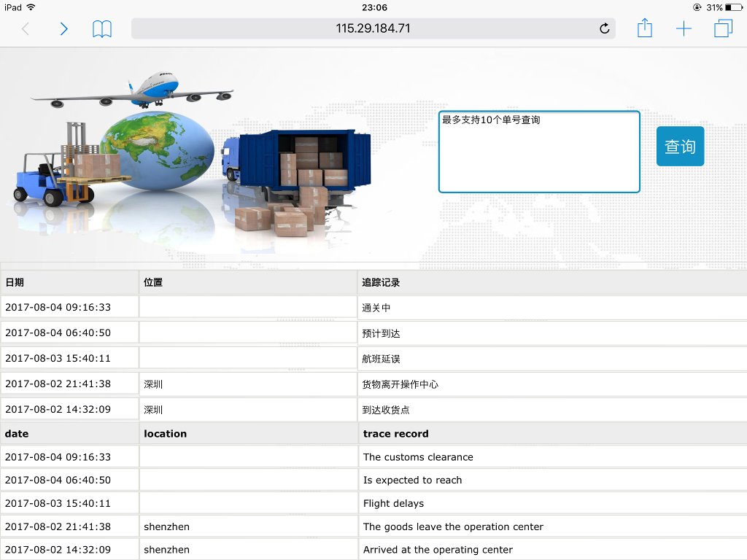747x560 pixels.
Task: Add a new tab with plus icon
Action: tap(684, 28)
